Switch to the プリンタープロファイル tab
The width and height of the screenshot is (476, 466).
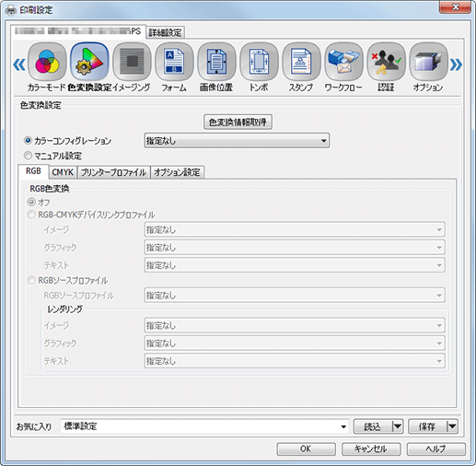pyautogui.click(x=113, y=172)
